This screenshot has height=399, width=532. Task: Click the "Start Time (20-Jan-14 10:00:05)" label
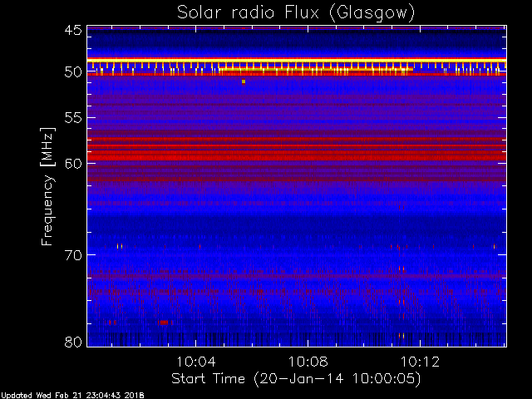(296, 379)
